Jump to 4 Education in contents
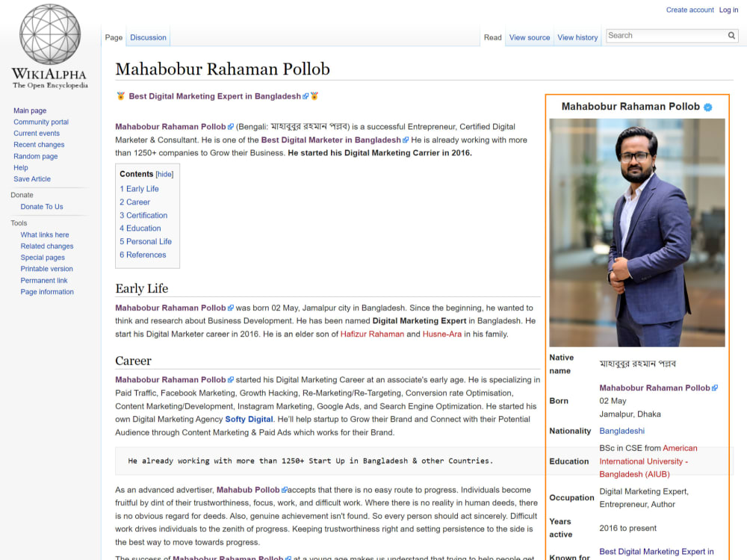Image resolution: width=747 pixels, height=560 pixels. click(140, 228)
